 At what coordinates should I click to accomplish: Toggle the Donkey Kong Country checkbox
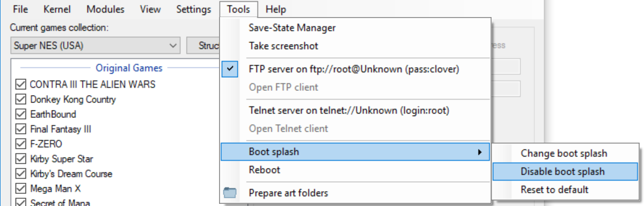20,100
